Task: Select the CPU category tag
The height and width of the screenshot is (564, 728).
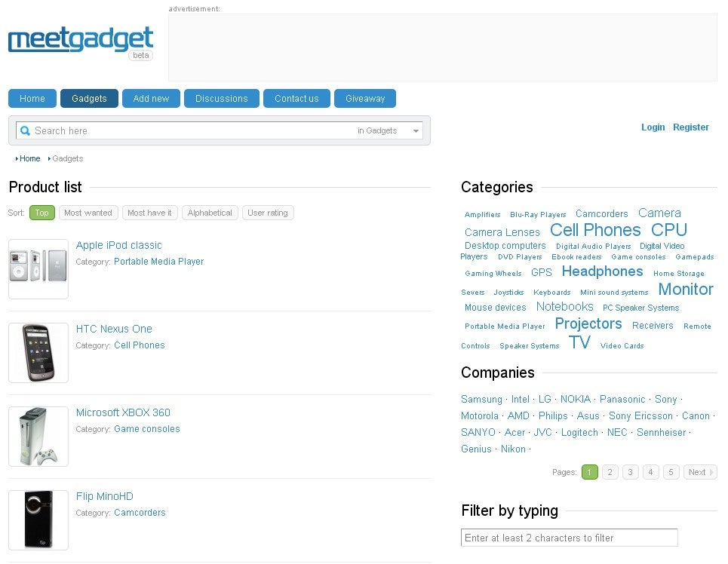Action: click(x=668, y=230)
